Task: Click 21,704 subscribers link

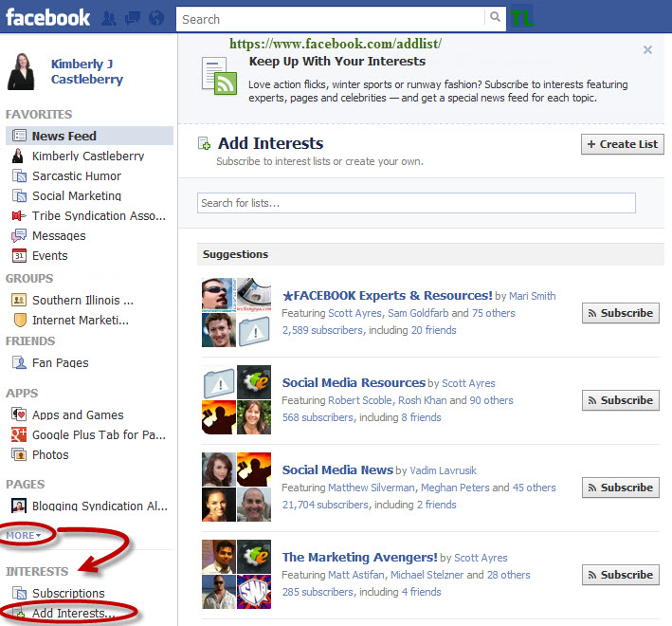Action: coord(325,505)
